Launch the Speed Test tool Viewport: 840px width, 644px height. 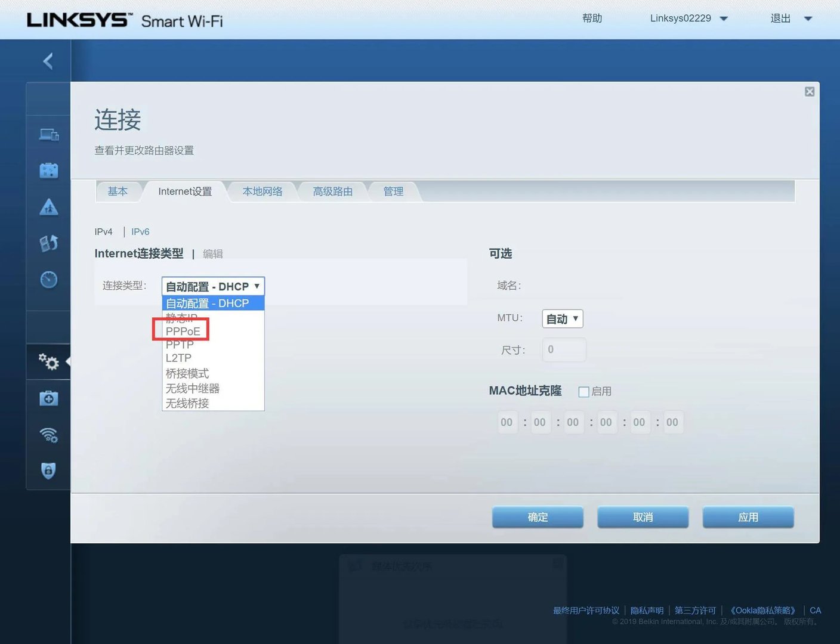(48, 279)
